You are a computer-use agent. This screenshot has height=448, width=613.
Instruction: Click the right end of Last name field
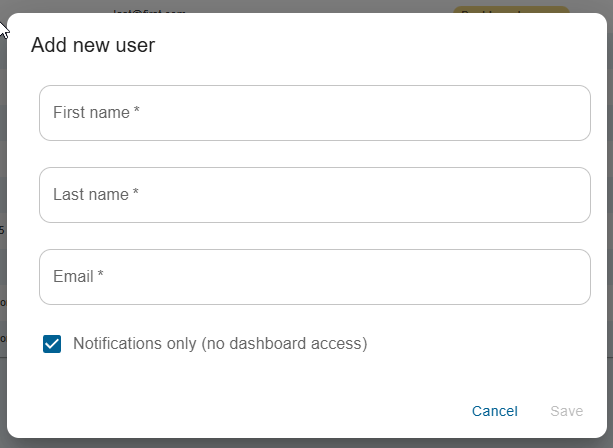pos(570,195)
